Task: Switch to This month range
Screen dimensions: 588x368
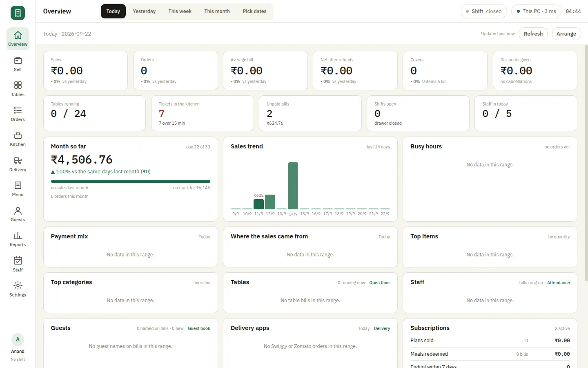Action: 217,11
